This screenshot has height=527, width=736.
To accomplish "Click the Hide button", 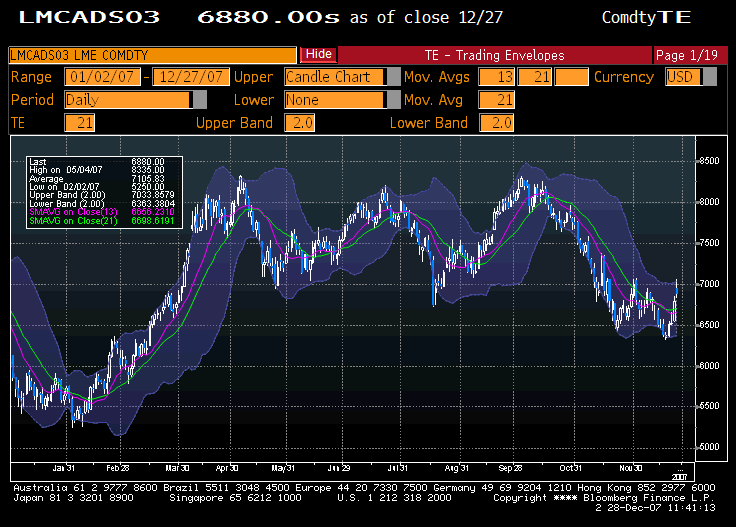I will [x=318, y=54].
